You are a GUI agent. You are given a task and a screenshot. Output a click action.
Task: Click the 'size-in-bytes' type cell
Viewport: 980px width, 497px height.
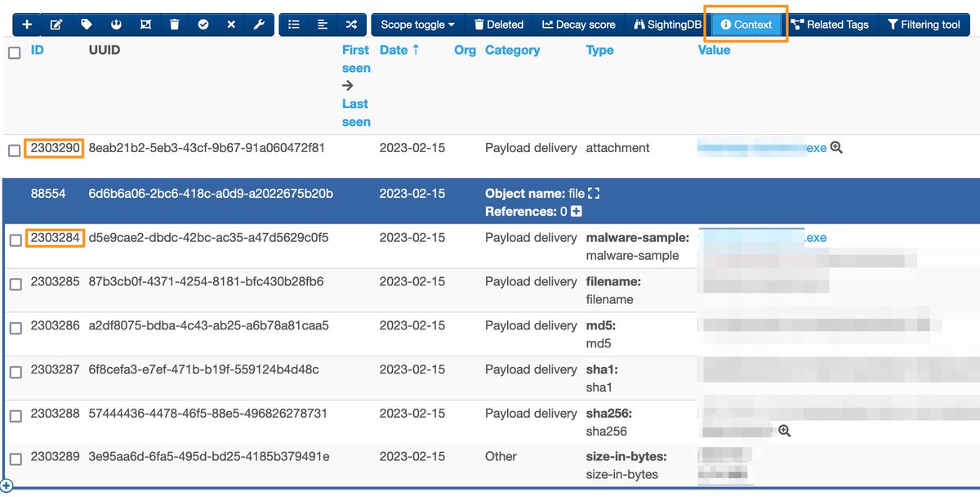click(626, 465)
